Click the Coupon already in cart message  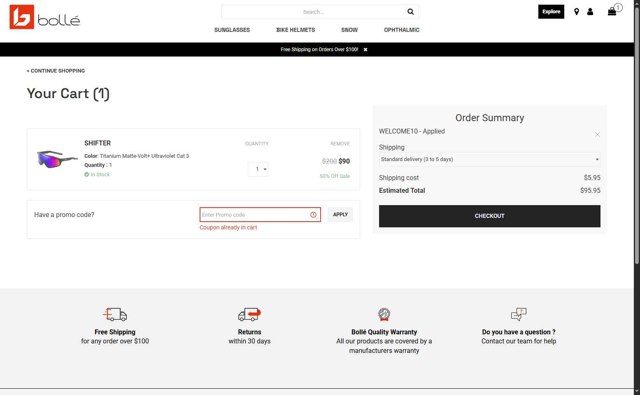point(228,227)
